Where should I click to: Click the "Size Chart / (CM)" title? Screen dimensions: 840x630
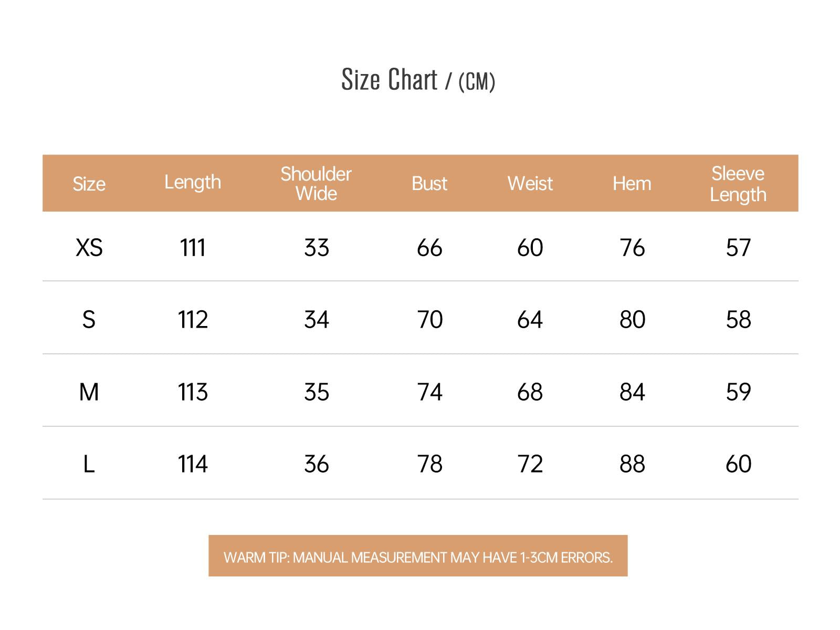click(418, 80)
